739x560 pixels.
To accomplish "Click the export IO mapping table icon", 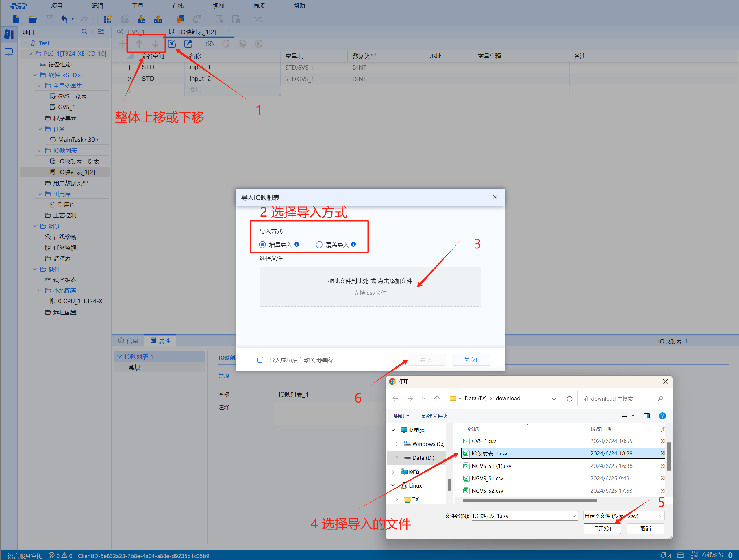I will 188,44.
